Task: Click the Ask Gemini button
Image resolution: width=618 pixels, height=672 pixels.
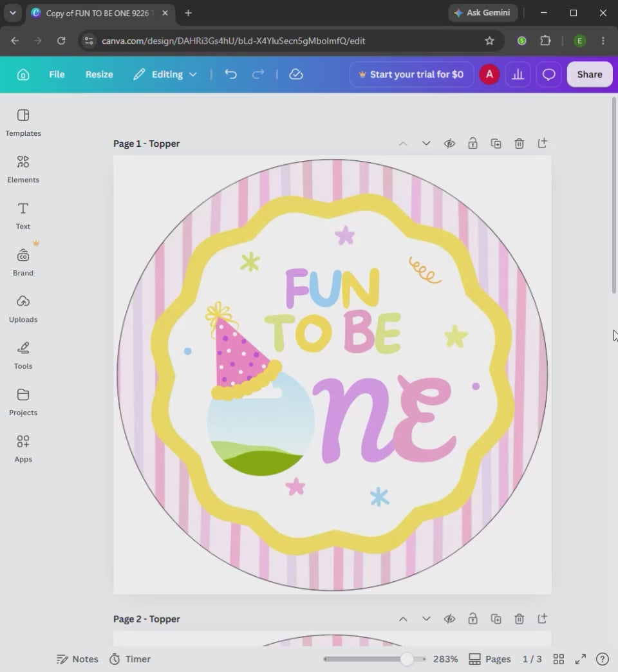Action: pos(483,13)
